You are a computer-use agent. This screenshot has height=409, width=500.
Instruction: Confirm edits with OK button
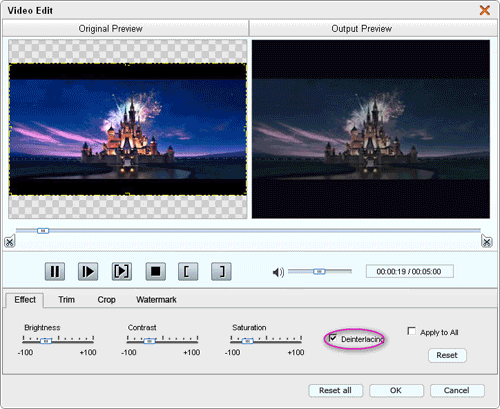pyautogui.click(x=396, y=390)
